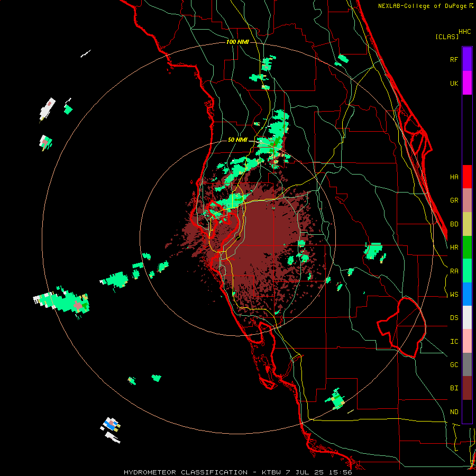Click the GR legend label
The width and height of the screenshot is (476, 476).
(x=454, y=200)
